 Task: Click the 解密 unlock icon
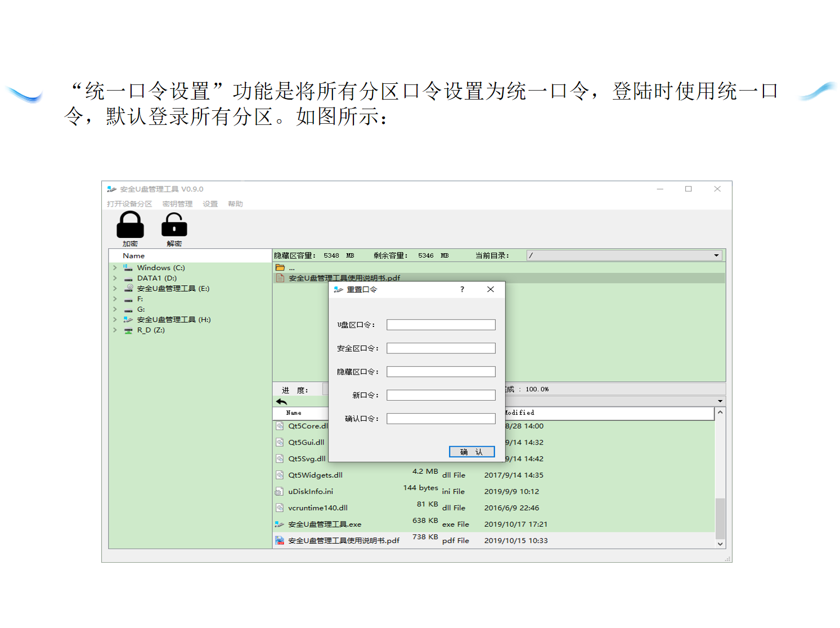pyautogui.click(x=174, y=226)
